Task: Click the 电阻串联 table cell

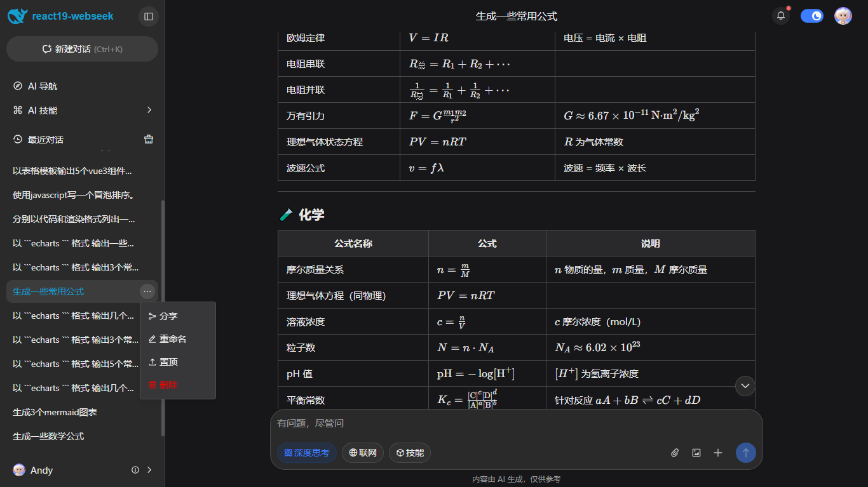Action: 339,64
